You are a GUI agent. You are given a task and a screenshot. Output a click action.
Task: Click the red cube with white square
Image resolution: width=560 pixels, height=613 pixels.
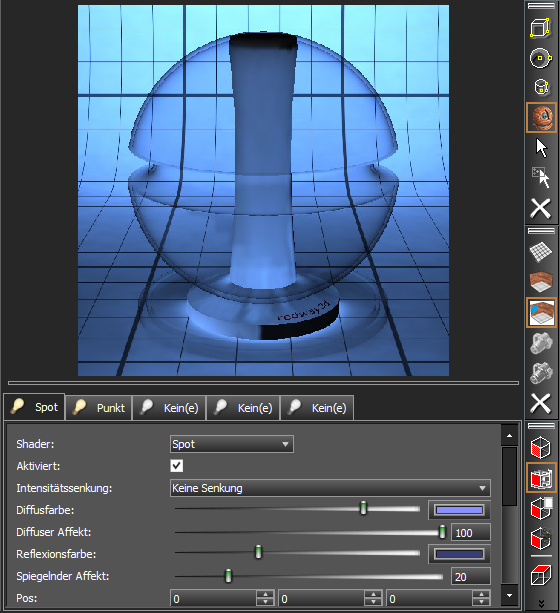coord(541,508)
